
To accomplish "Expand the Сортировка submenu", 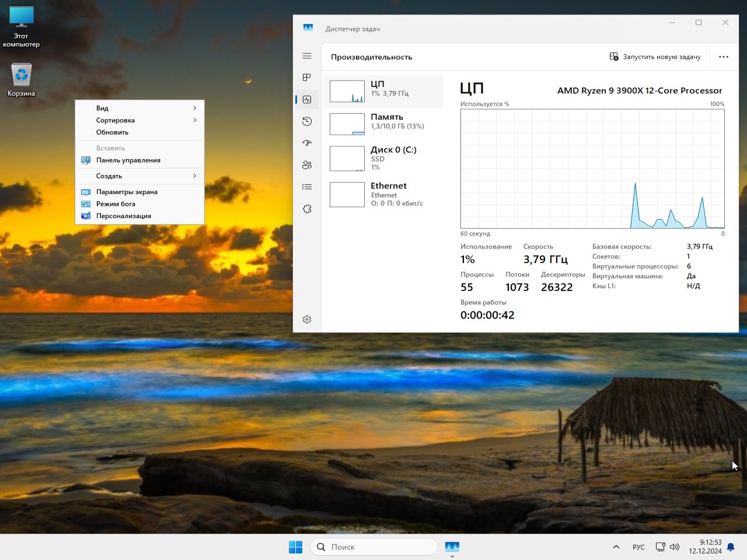I will point(140,120).
